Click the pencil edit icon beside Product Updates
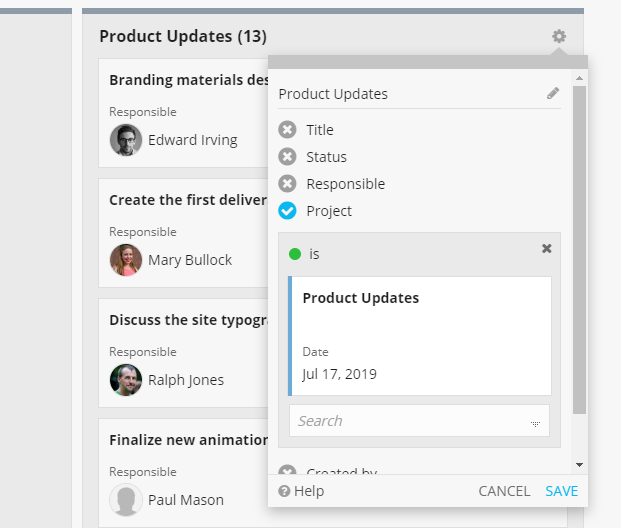The image size is (621, 528). (x=553, y=94)
